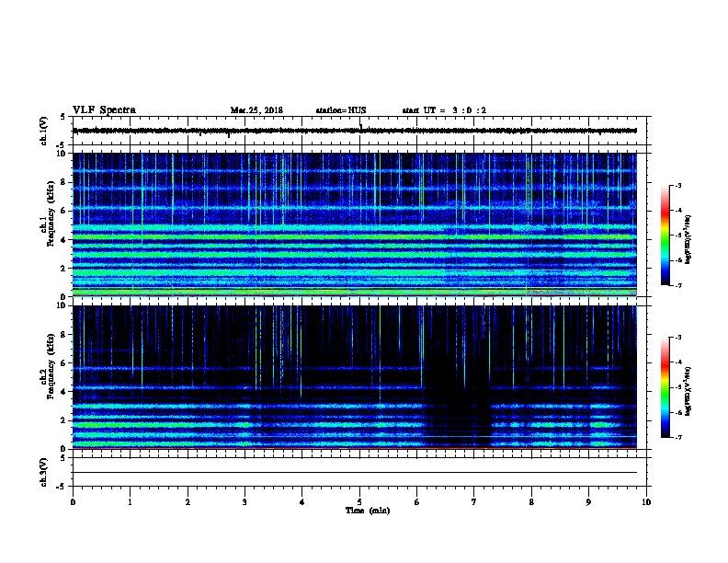Viewport: 728px width, 563px height.
Task: Click the time axis tick label 6
Action: pos(417,502)
